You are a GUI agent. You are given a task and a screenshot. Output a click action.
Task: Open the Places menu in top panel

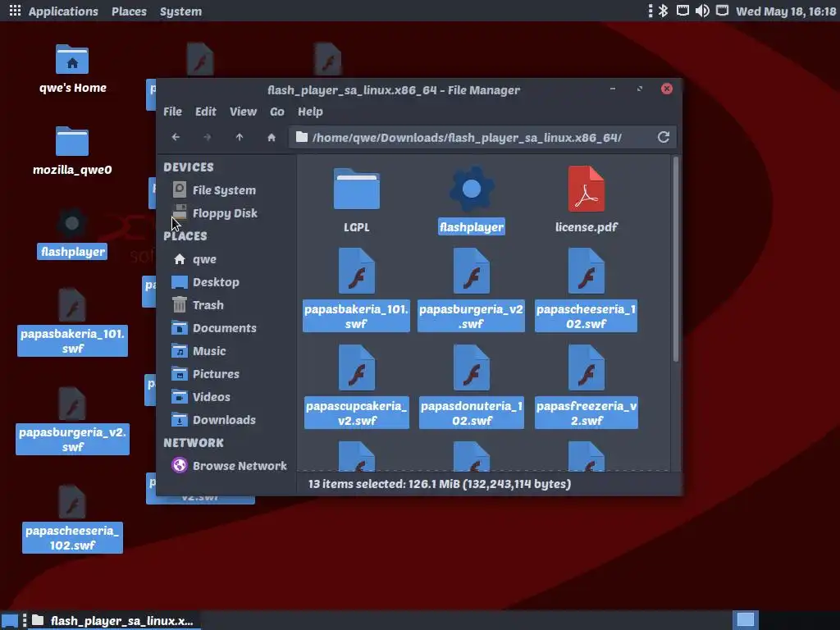pyautogui.click(x=129, y=11)
